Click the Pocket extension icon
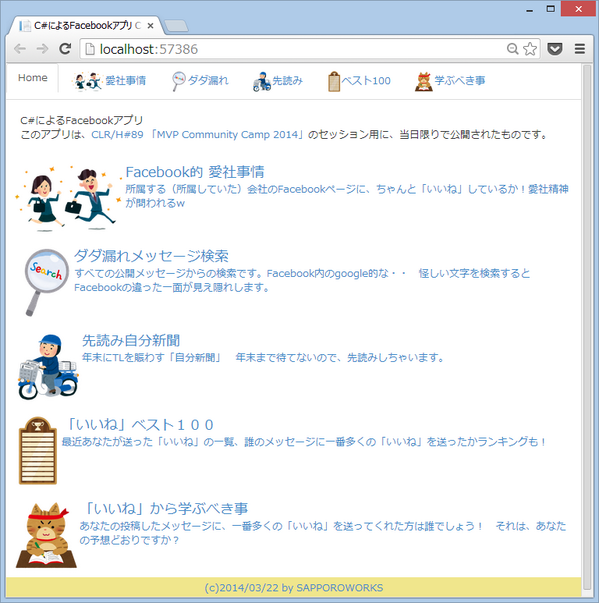Image resolution: width=599 pixels, height=603 pixels. coord(555,49)
